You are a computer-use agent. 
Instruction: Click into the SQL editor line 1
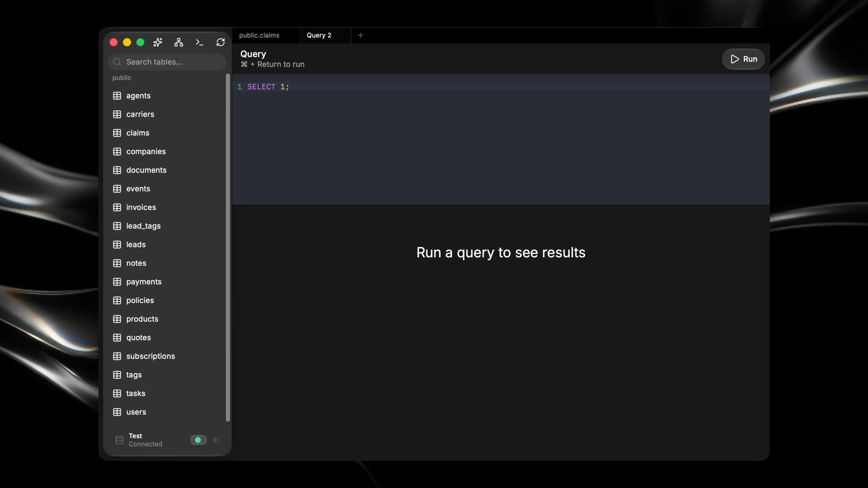click(x=501, y=86)
